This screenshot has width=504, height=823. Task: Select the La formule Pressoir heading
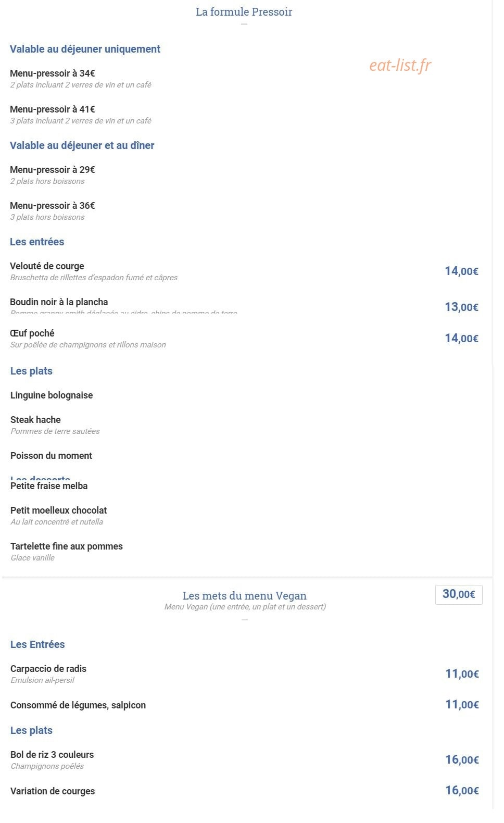pos(244,12)
